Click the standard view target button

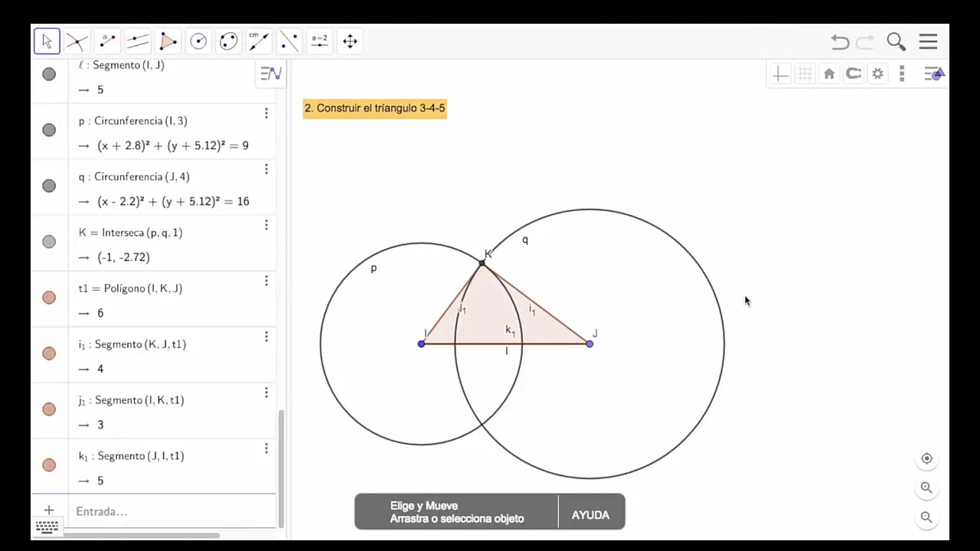point(926,459)
